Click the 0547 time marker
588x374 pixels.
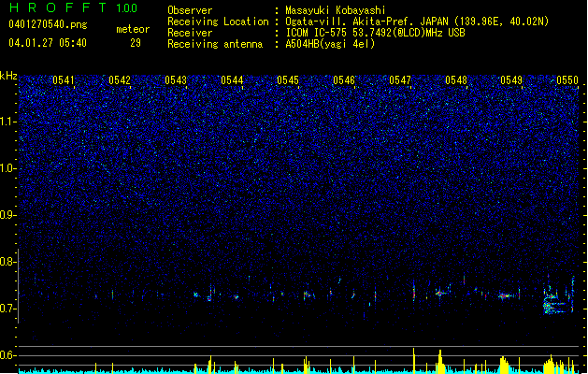coord(400,80)
